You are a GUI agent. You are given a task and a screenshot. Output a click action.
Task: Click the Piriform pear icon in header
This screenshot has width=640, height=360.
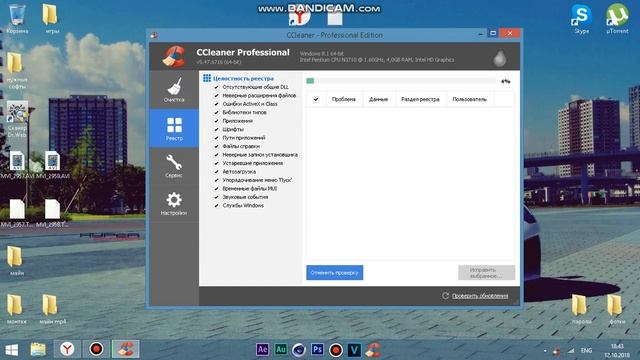click(500, 58)
